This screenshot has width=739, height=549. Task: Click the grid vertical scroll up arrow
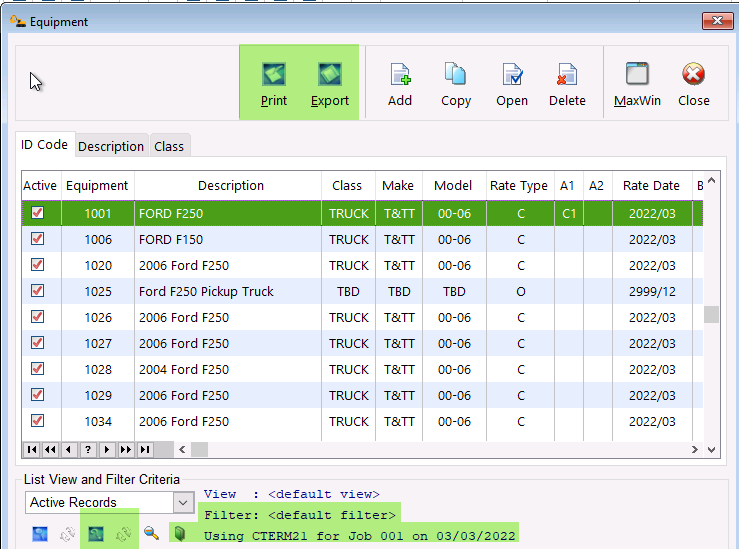coord(712,180)
